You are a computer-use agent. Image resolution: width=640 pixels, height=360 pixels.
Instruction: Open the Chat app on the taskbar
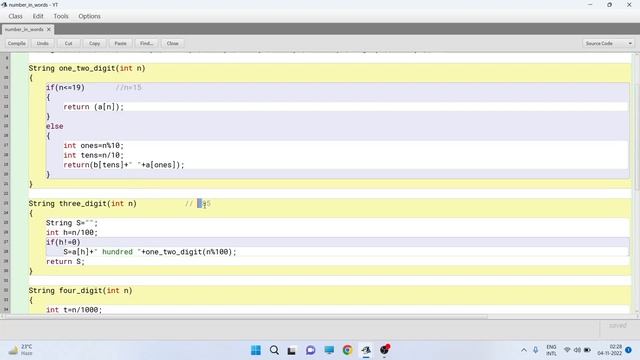coord(311,350)
